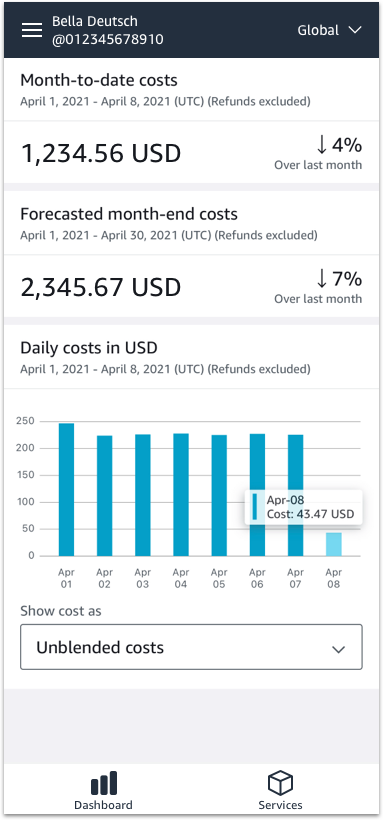Click the 1,234.56 USD month-to-date amount

pos(100,153)
